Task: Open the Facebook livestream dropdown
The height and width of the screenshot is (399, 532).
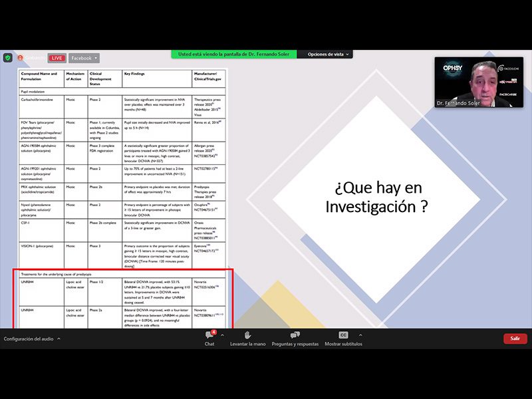Action: tap(84, 58)
